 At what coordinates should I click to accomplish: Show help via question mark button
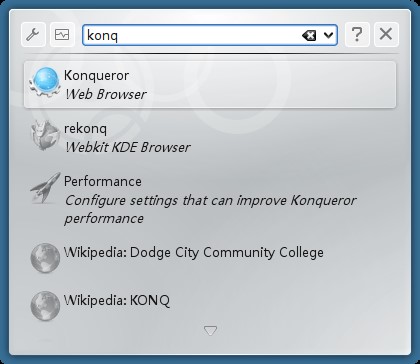tap(357, 34)
